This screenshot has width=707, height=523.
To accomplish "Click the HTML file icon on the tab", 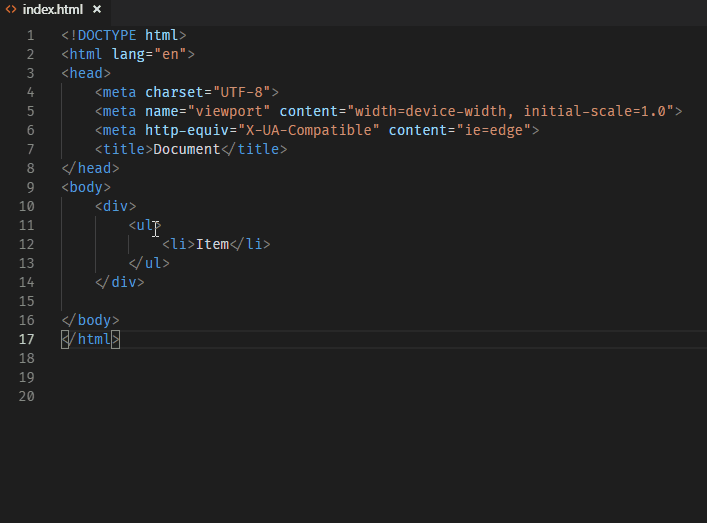I will [x=11, y=9].
